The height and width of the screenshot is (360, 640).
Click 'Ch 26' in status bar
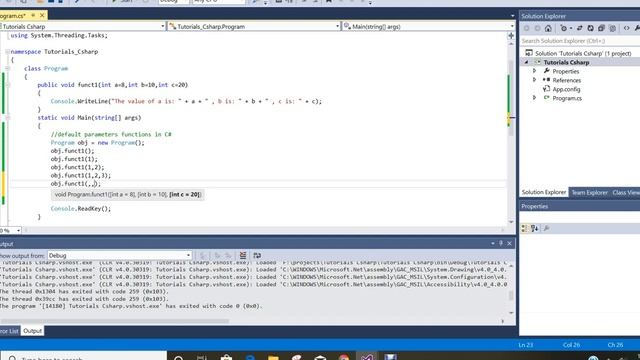(615, 345)
